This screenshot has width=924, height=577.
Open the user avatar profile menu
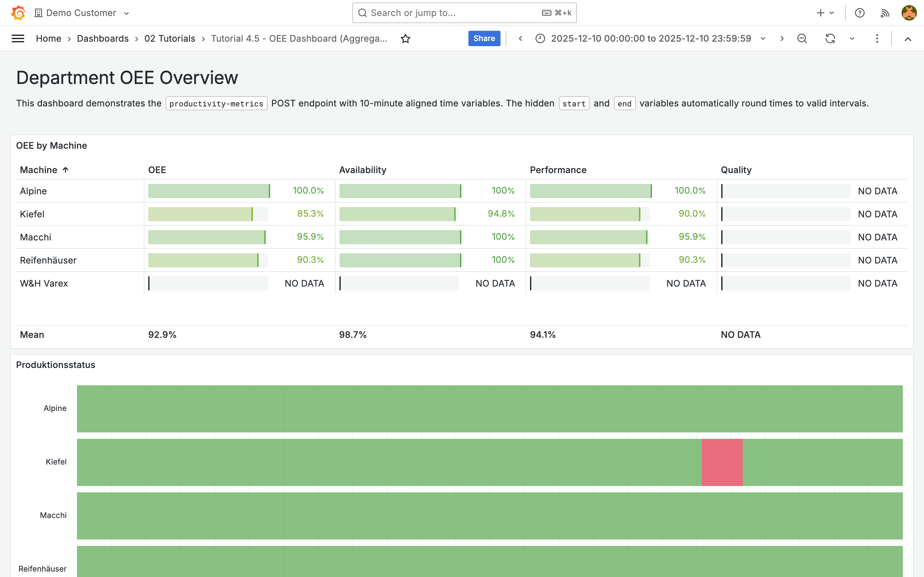pos(909,13)
